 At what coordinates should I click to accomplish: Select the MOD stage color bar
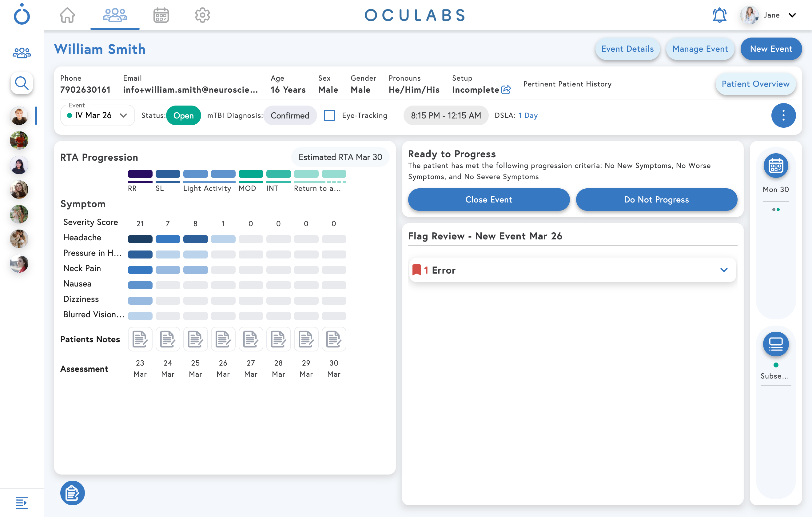[x=251, y=174]
